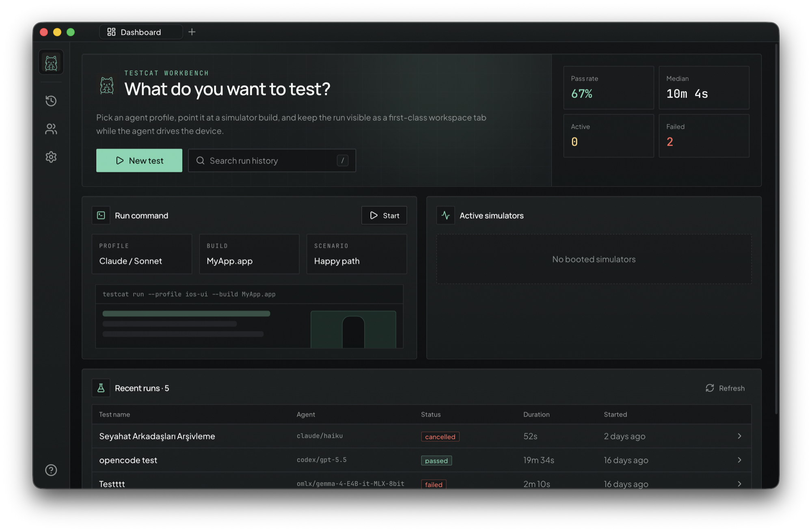Switch to the Dashboard tab
Viewport: 812px width, 532px height.
tap(141, 32)
